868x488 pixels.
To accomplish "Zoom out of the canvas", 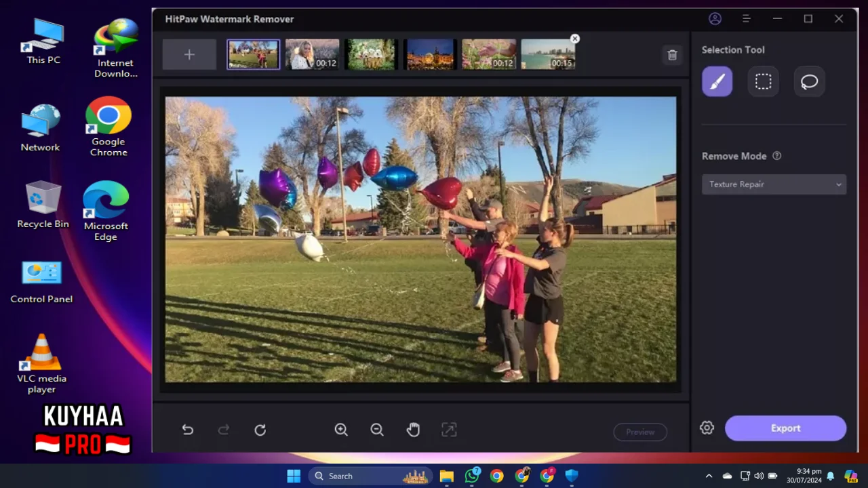I will 377,430.
